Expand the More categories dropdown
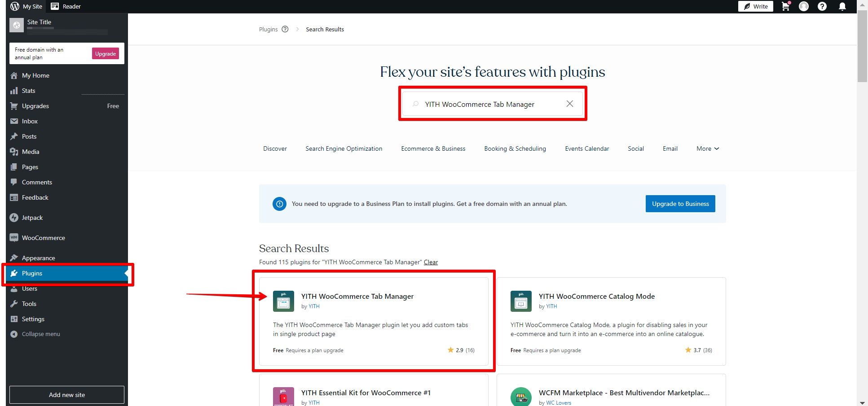 pyautogui.click(x=707, y=148)
